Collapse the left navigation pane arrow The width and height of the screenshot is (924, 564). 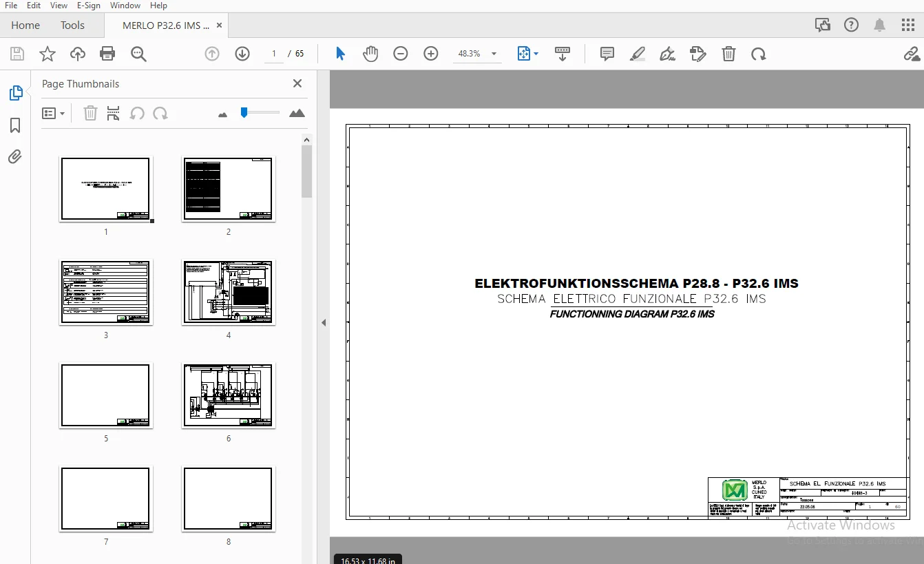pyautogui.click(x=323, y=322)
